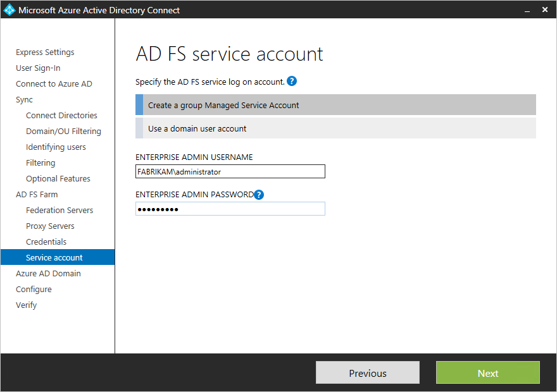
Task: Click help icon beside service log on account
Action: click(x=292, y=82)
